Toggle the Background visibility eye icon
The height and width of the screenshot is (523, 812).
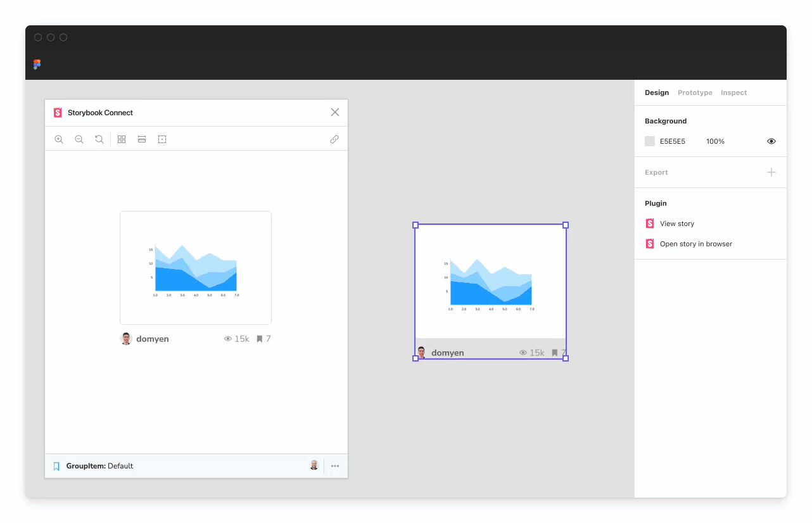pyautogui.click(x=771, y=141)
